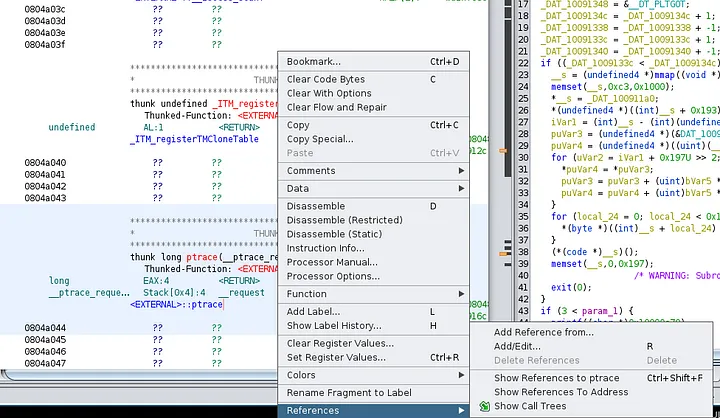Select Add/Edit... references entry
The width and height of the screenshot is (720, 418).
pyautogui.click(x=591, y=346)
